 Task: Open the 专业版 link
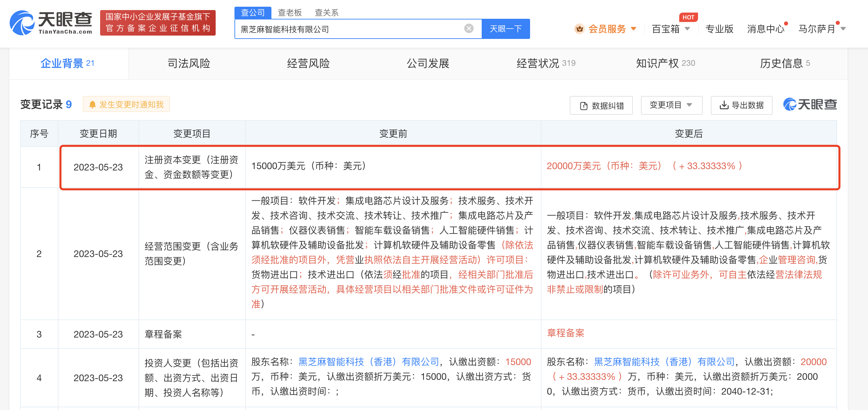tap(720, 29)
